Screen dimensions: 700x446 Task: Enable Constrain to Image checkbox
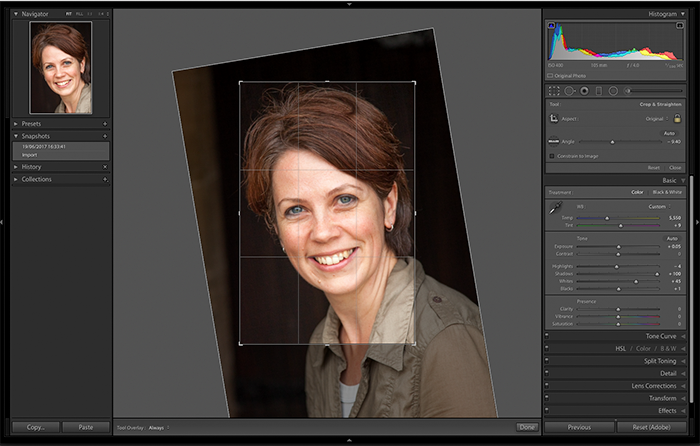pyautogui.click(x=551, y=156)
